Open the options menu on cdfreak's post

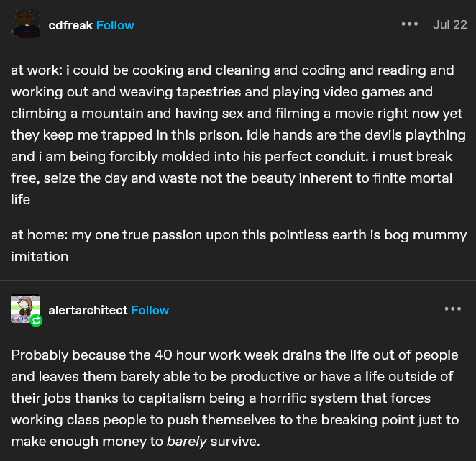(409, 24)
